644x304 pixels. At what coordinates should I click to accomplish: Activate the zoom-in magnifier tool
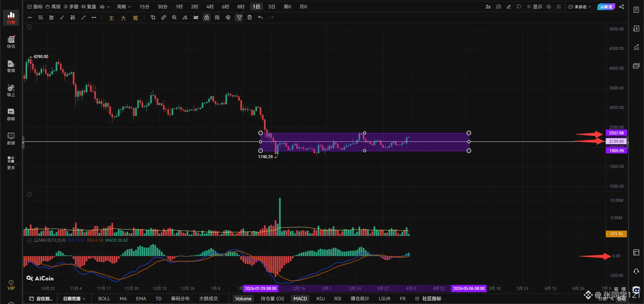[174, 17]
